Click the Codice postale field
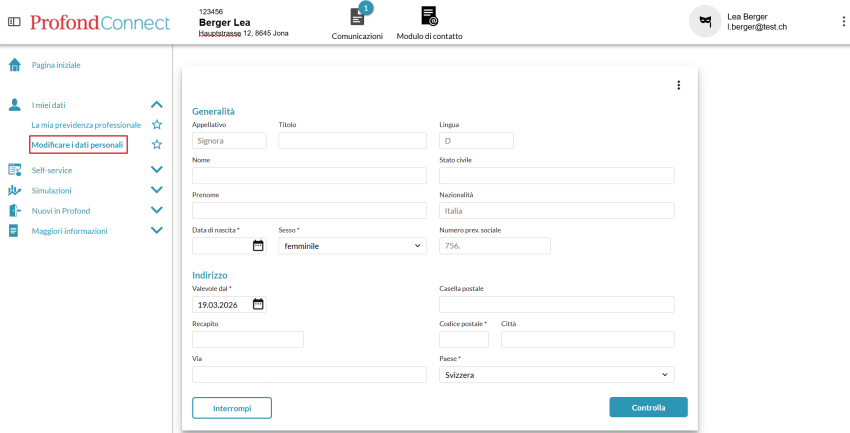Screen dimensions: 850x433 tap(464, 339)
